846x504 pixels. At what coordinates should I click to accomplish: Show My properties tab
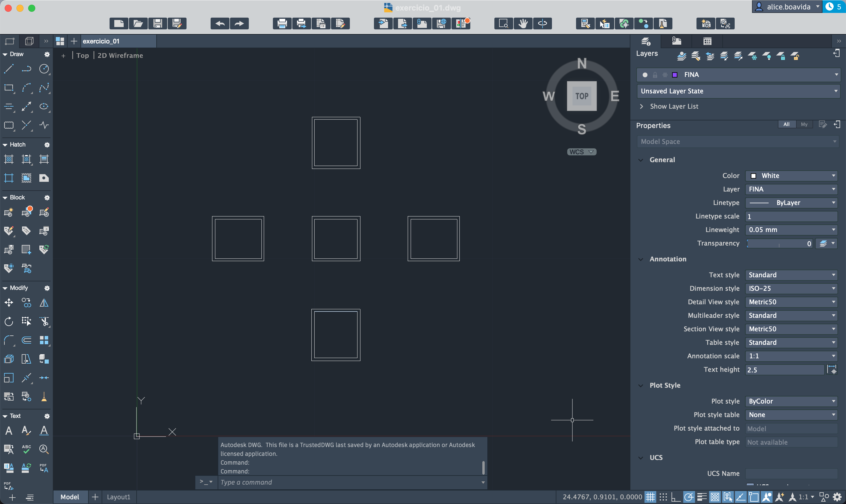[804, 124]
